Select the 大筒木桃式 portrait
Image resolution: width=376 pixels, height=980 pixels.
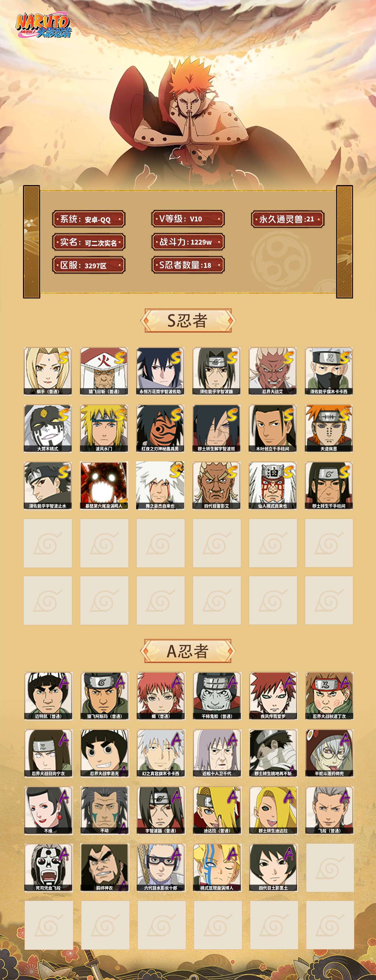tap(47, 428)
